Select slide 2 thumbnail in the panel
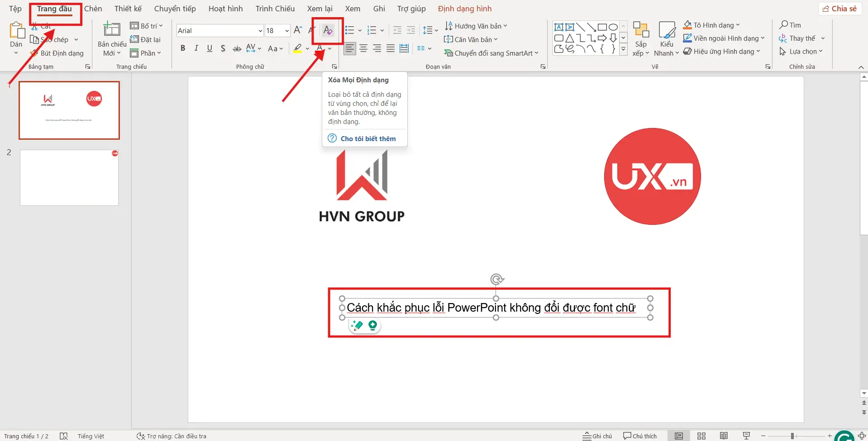This screenshot has width=868, height=441. (69, 177)
